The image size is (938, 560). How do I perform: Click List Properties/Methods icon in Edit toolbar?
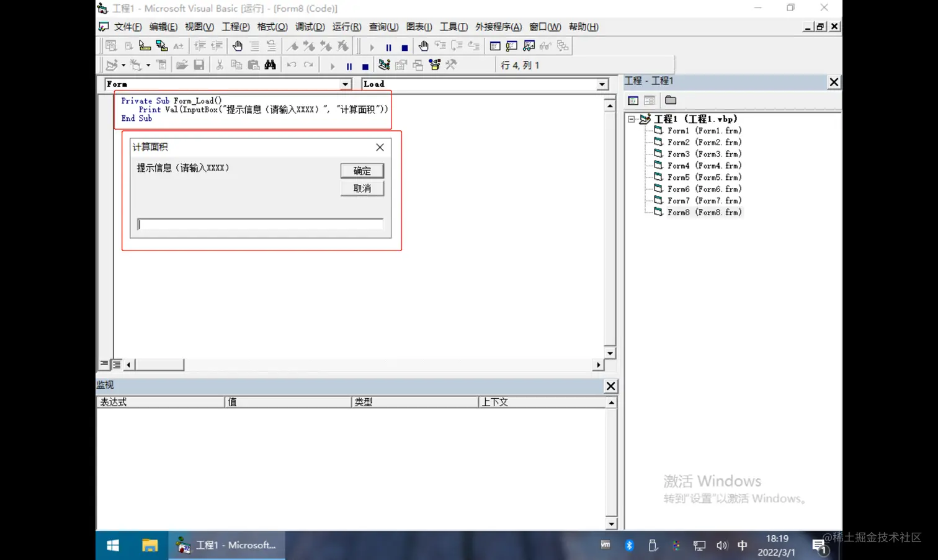111,46
